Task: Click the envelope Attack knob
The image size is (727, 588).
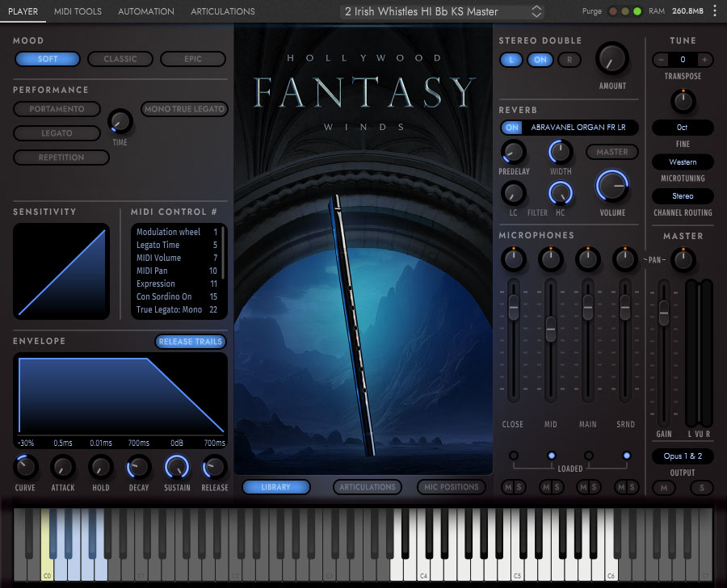Action: pos(62,467)
